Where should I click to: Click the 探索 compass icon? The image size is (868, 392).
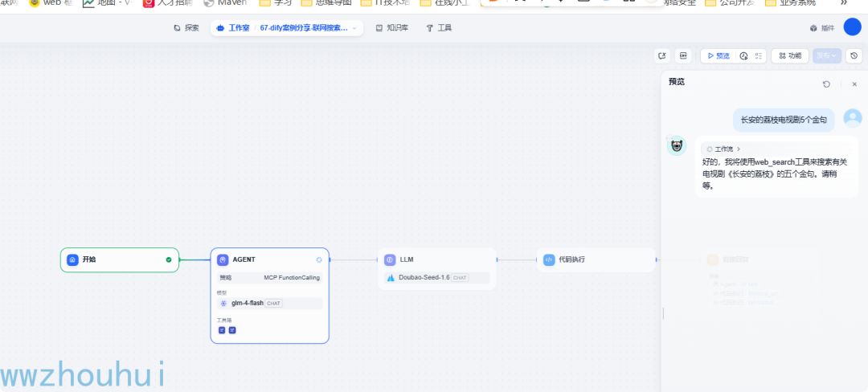(x=177, y=28)
